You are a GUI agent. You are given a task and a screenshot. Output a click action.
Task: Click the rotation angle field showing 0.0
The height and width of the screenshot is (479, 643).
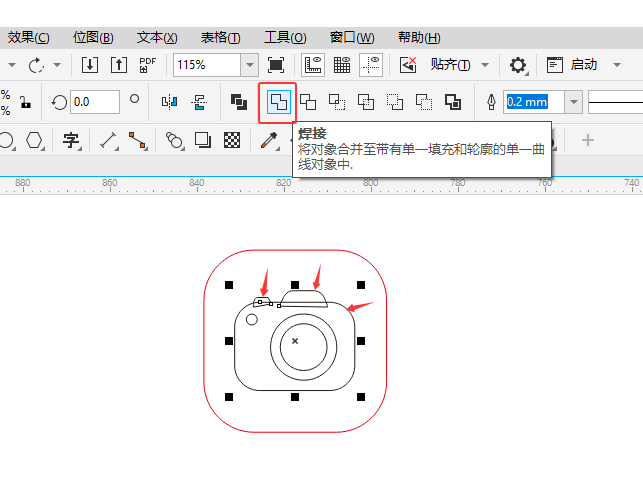tap(95, 102)
